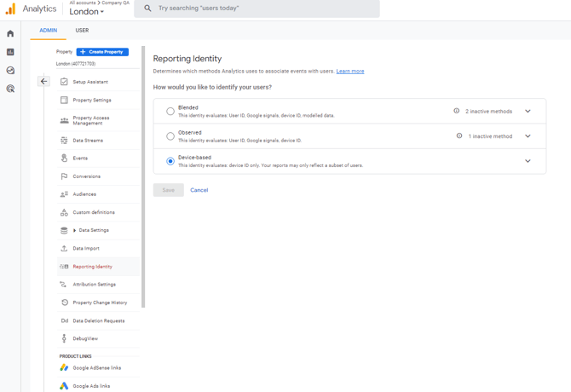Viewport: 571px width, 392px height.
Task: Click the Data Streams icon
Action: 64,141
